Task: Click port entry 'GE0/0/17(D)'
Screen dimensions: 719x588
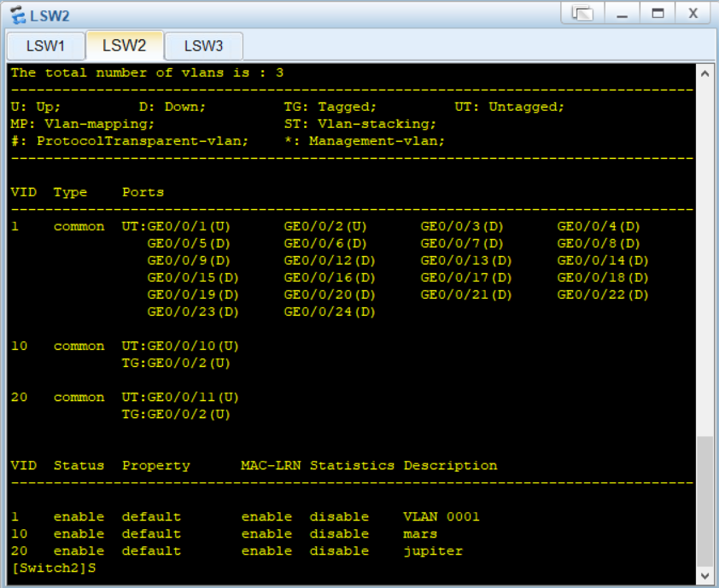Action: 466,277
